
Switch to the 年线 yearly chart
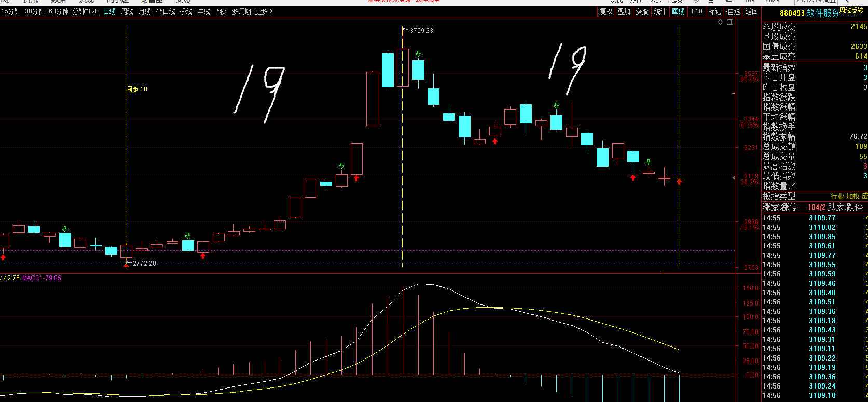[204, 11]
